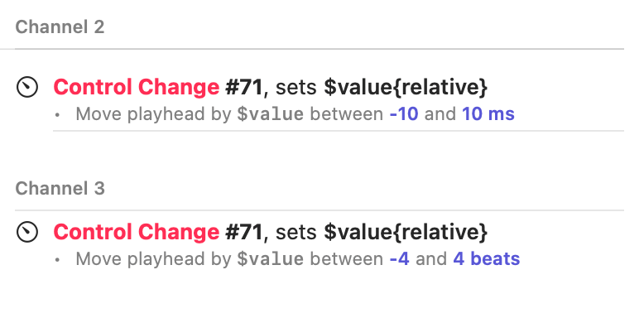Edit the 10 ms maximum value
This screenshot has width=644, height=318.
[x=488, y=114]
